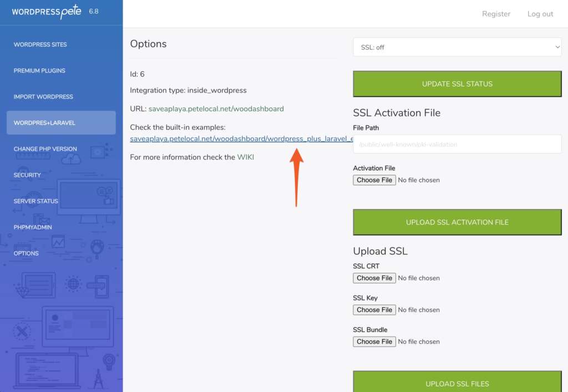Image resolution: width=568 pixels, height=392 pixels.
Task: Click the WordPress Pete logo
Action: click(46, 12)
